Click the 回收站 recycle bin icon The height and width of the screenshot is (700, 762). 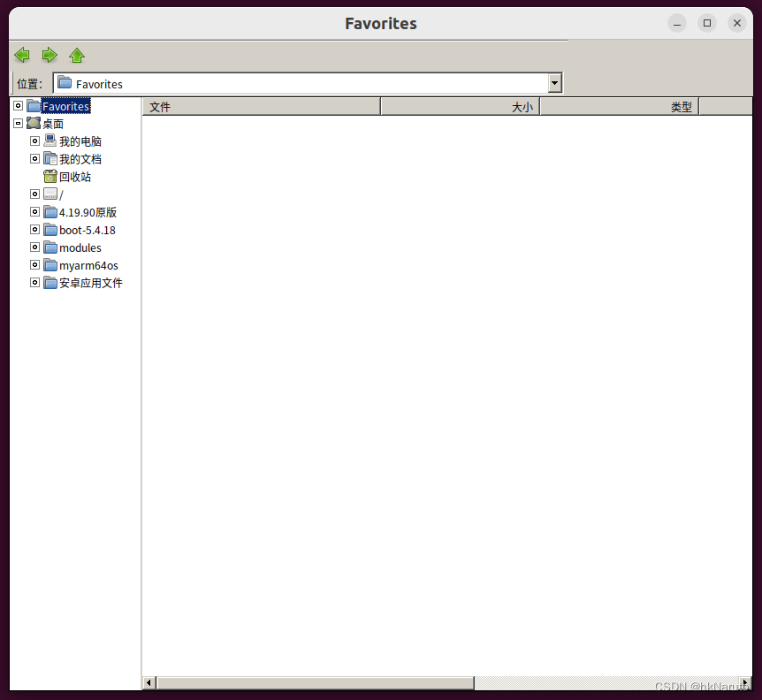(x=50, y=176)
